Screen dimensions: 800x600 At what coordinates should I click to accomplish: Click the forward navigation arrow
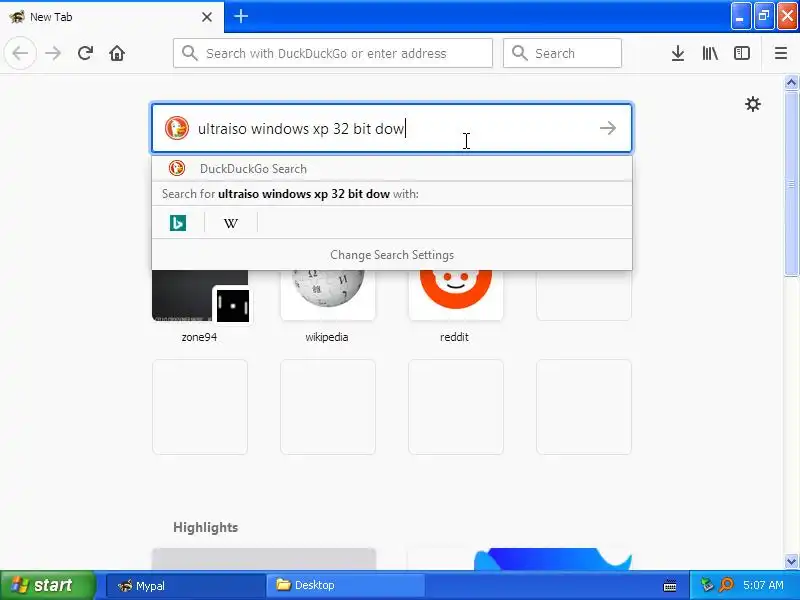(x=53, y=53)
